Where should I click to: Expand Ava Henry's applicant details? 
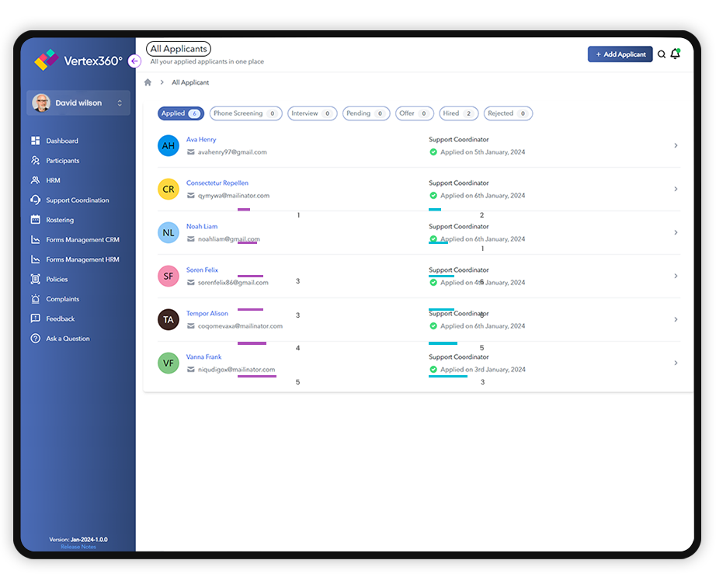coord(675,145)
